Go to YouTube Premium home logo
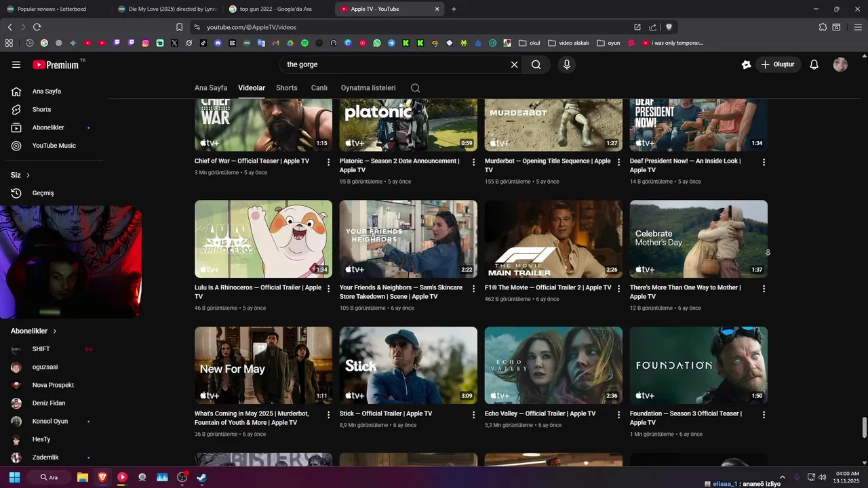Image resolution: width=868 pixels, height=488 pixels. tap(56, 65)
